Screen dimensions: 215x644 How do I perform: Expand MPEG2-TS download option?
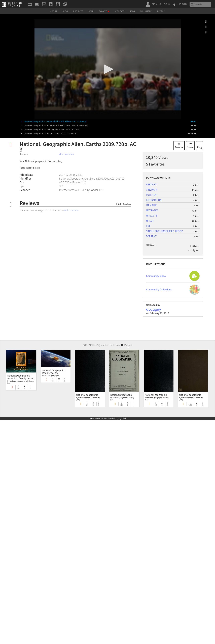[151, 216]
